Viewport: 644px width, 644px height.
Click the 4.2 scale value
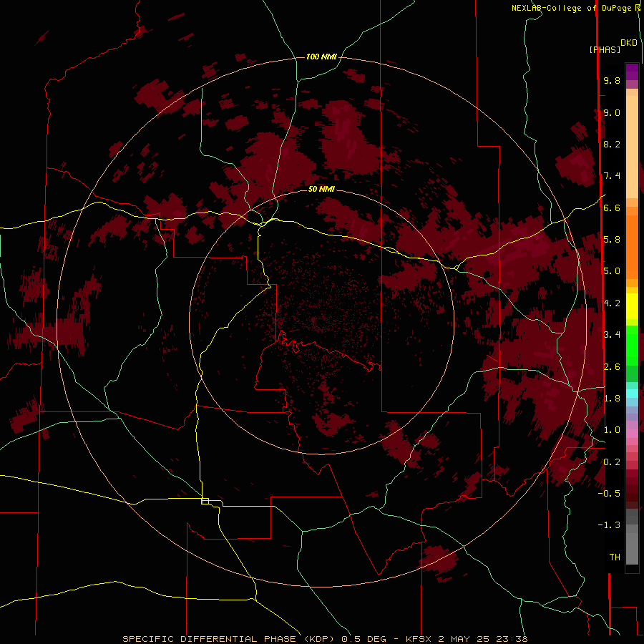[x=612, y=303]
